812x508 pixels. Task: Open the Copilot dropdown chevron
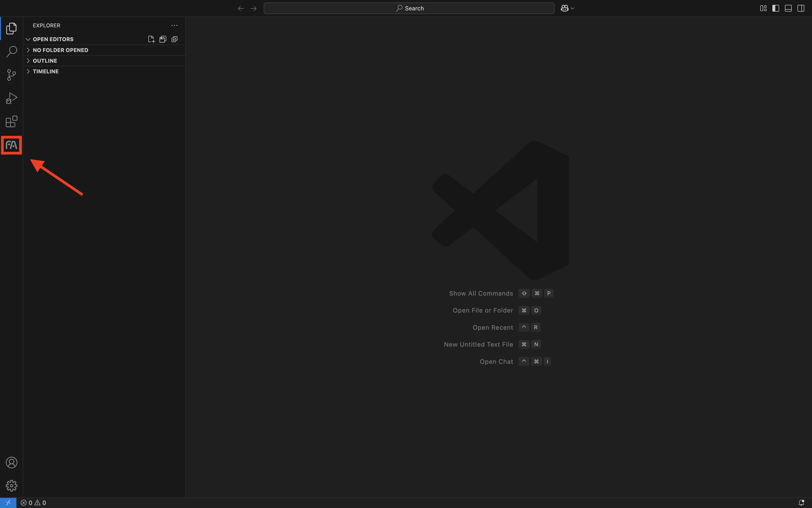(573, 8)
